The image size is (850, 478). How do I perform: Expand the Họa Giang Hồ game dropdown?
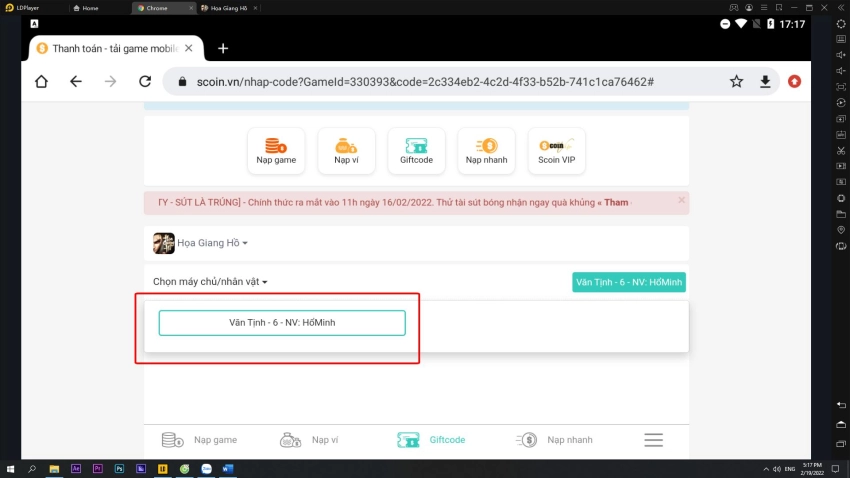[212, 243]
